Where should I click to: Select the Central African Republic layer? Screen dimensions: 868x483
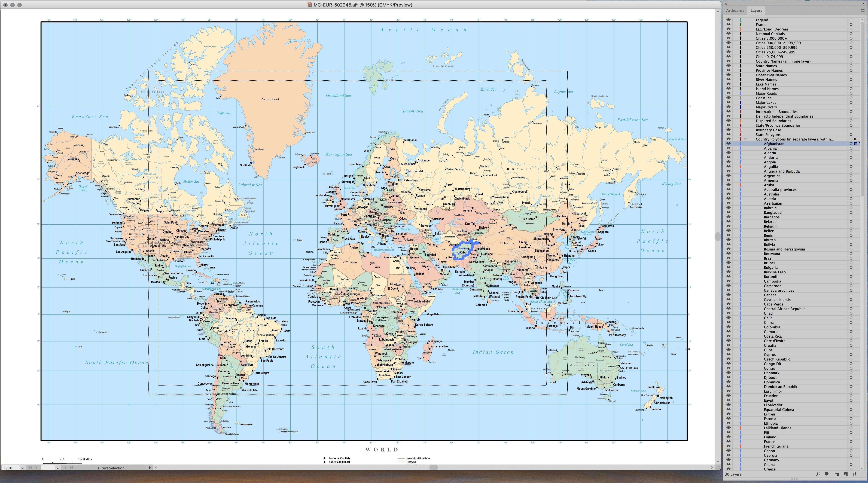point(792,309)
